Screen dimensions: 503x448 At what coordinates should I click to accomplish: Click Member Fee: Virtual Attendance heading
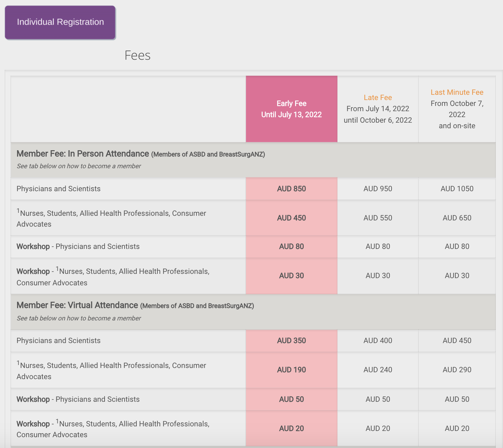(x=77, y=305)
